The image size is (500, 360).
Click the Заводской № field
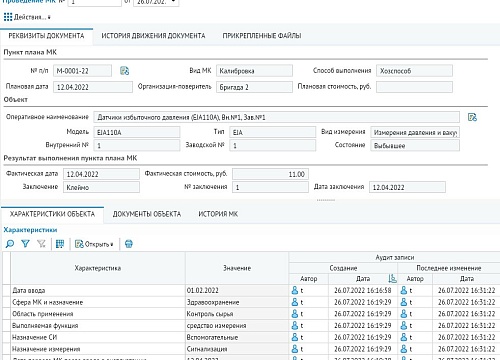[272, 145]
